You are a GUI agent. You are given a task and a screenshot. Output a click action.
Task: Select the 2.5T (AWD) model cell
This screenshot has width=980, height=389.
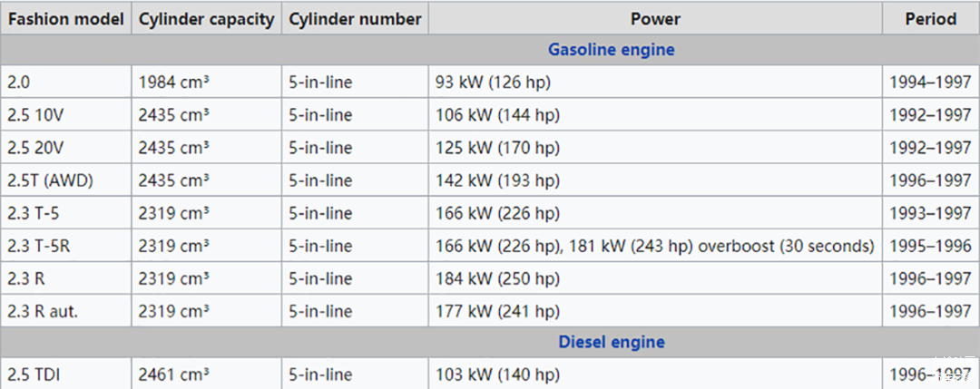click(50, 180)
